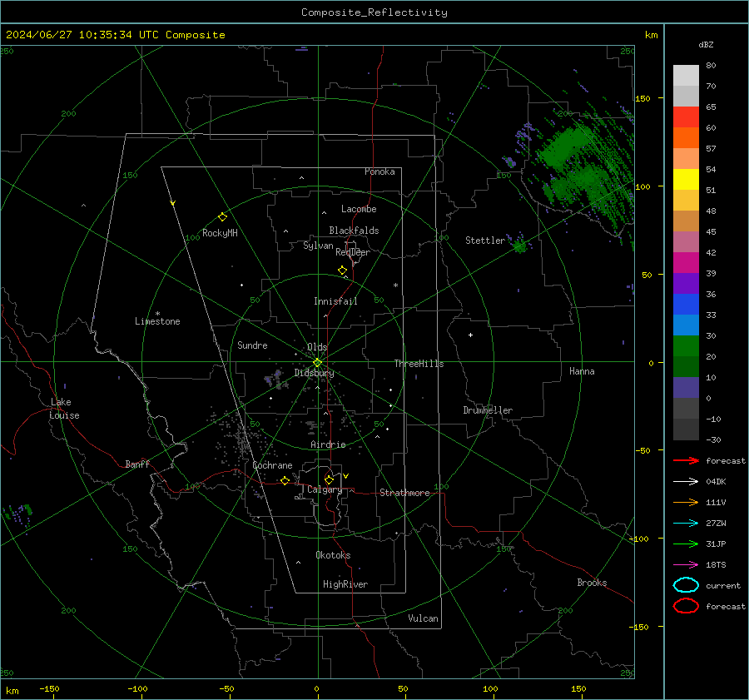Click the Okotoks city label
The image size is (749, 700).
[x=333, y=555]
